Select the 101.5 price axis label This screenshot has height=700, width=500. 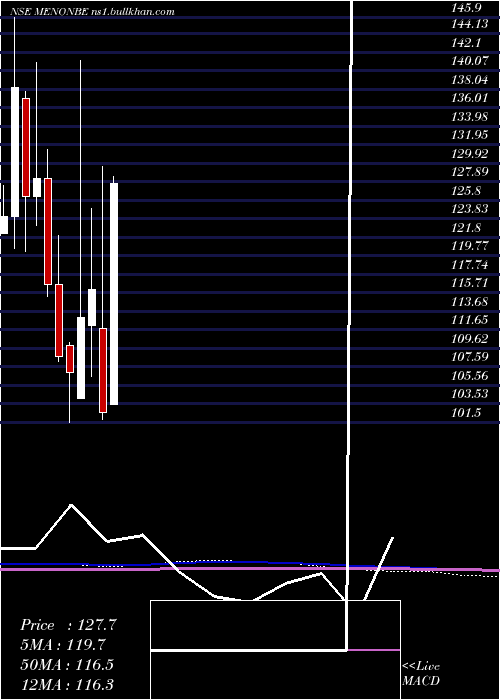466,413
